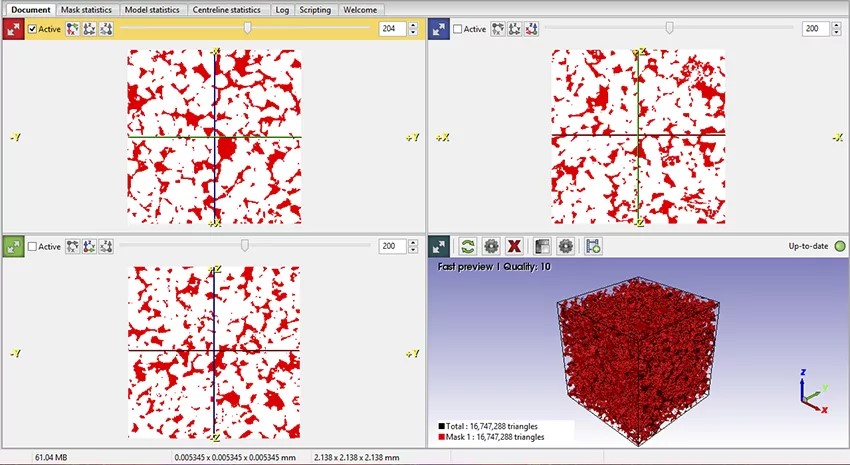Decrement slice number 204 spinner
The image size is (850, 465).
[x=414, y=33]
